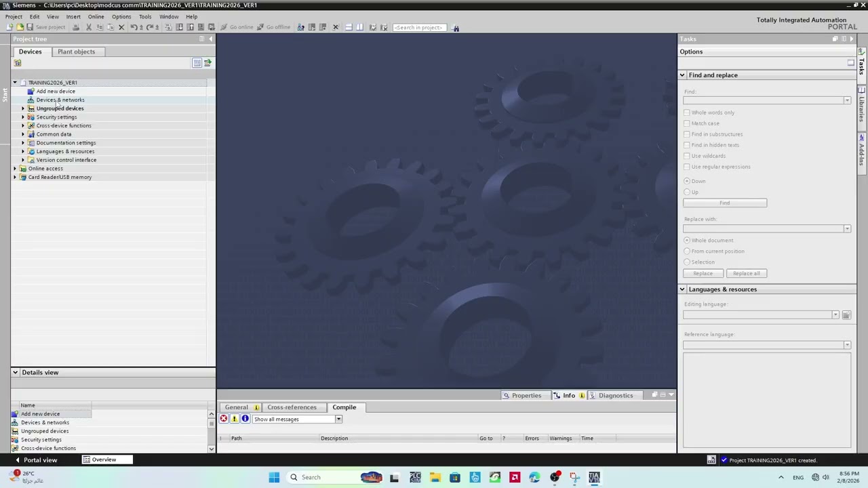The height and width of the screenshot is (488, 868).
Task: Open the Insert menu
Action: point(73,16)
